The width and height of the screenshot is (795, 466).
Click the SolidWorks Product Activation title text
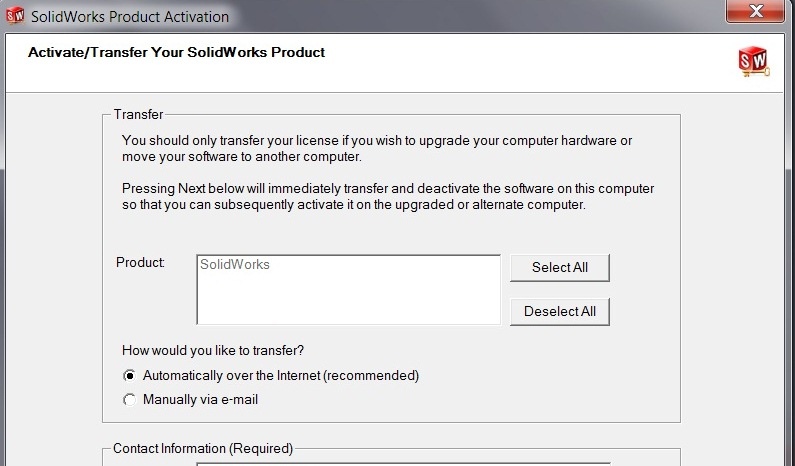[130, 17]
